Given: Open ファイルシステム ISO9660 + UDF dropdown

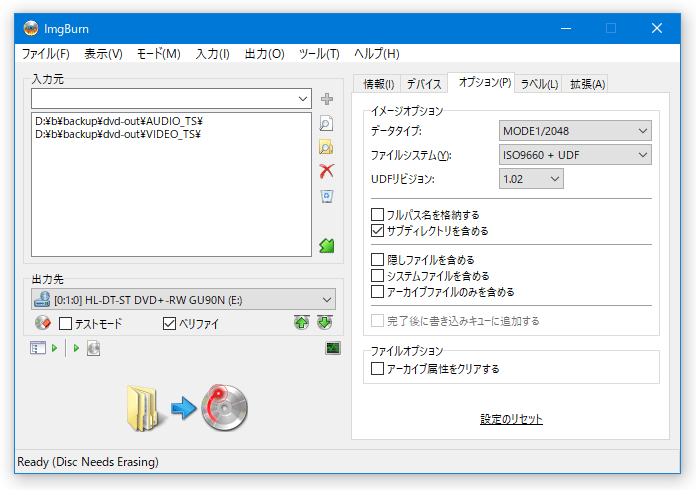Looking at the screenshot, I should 575,155.
